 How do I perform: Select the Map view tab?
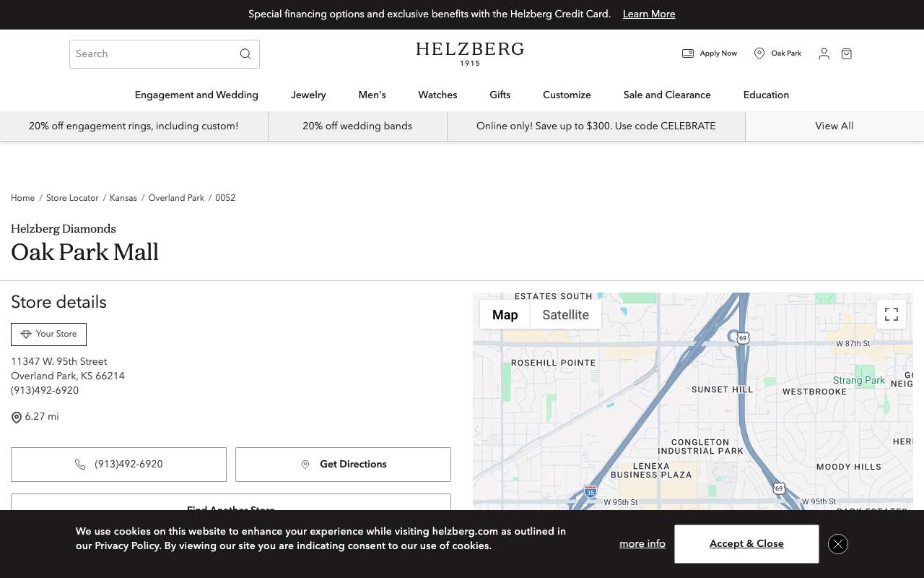pos(505,314)
